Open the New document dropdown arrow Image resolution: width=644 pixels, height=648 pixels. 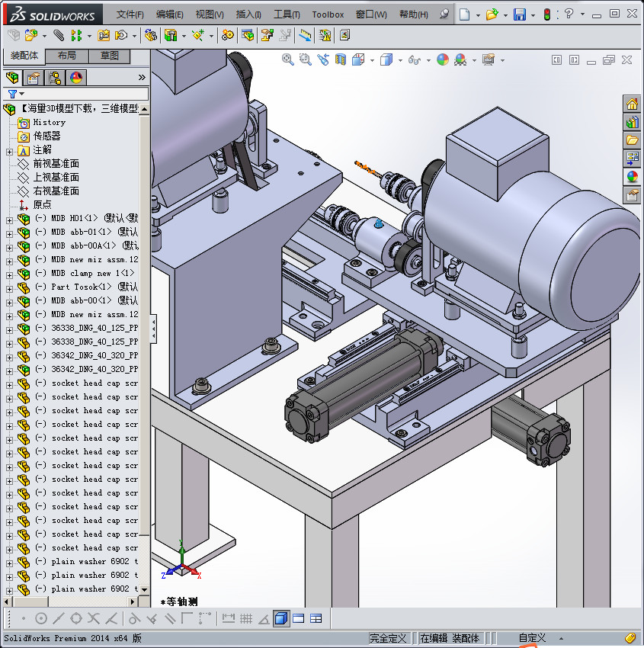tap(478, 15)
